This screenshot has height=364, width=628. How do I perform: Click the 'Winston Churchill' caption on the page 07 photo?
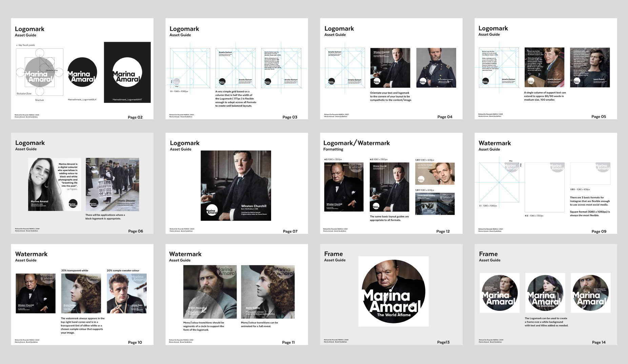tap(254, 206)
